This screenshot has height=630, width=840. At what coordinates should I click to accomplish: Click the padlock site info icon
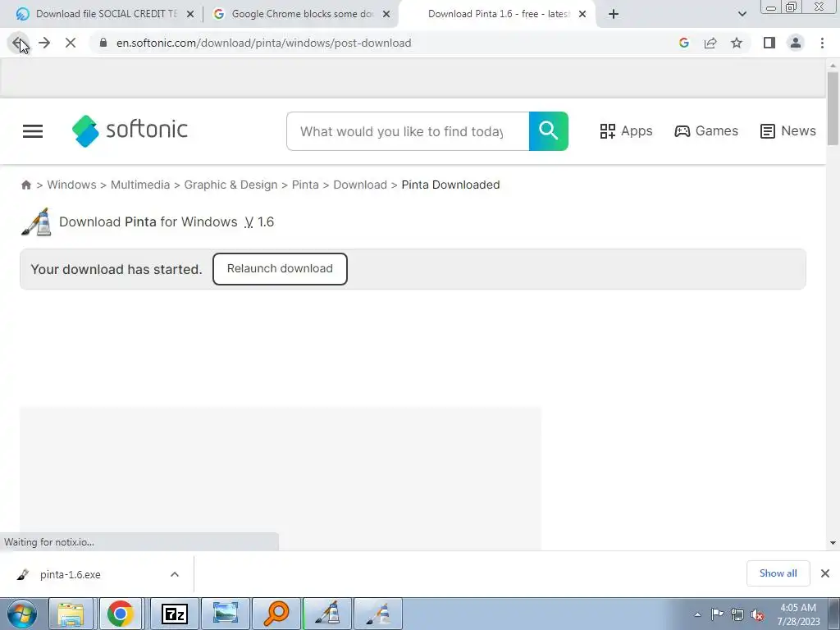(x=103, y=43)
